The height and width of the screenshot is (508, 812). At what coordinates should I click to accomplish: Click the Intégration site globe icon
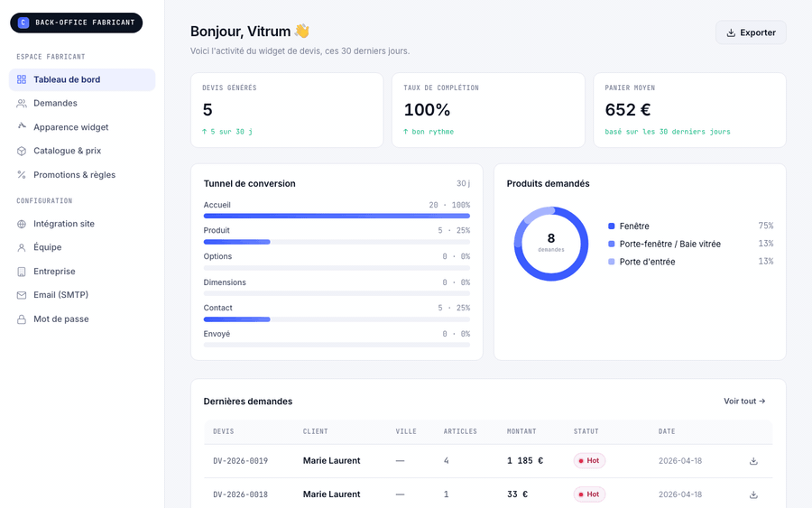22,225
